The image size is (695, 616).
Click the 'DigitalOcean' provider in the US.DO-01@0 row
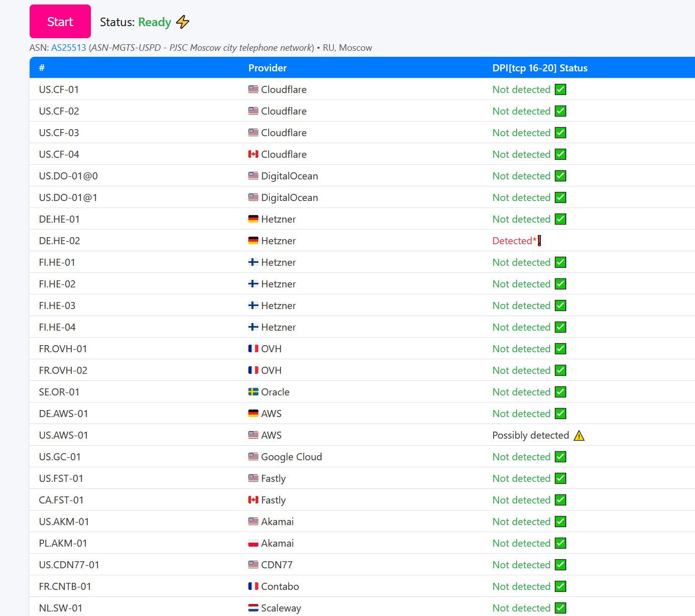(290, 176)
